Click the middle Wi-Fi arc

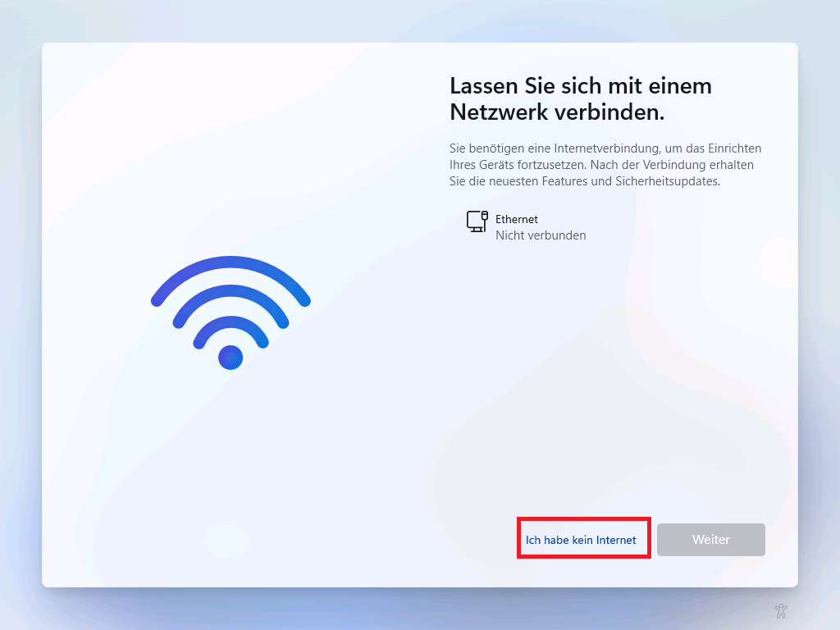[x=231, y=304]
